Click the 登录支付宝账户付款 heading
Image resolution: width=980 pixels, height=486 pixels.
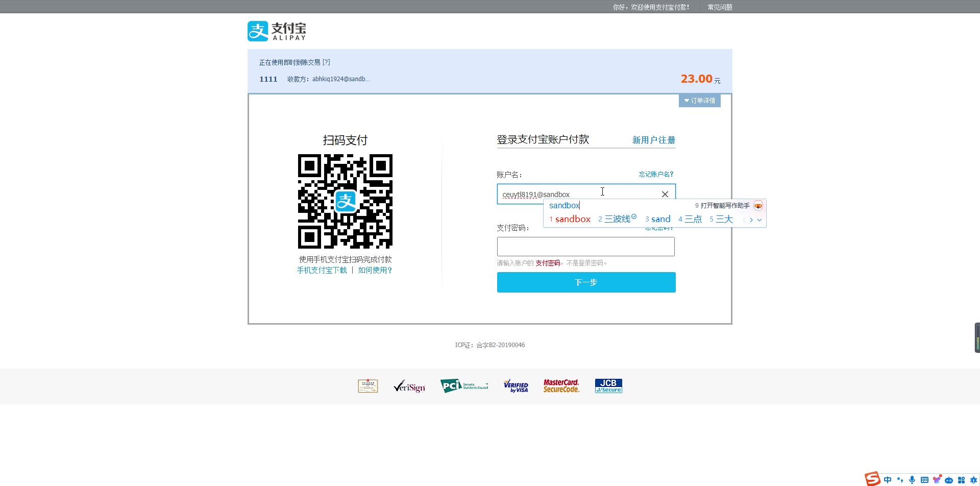coord(543,139)
